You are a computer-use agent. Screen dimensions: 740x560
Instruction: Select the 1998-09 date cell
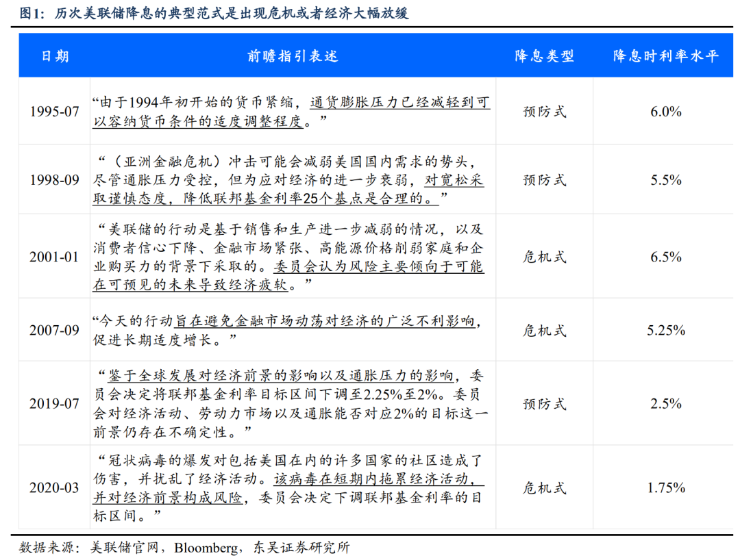click(x=55, y=180)
